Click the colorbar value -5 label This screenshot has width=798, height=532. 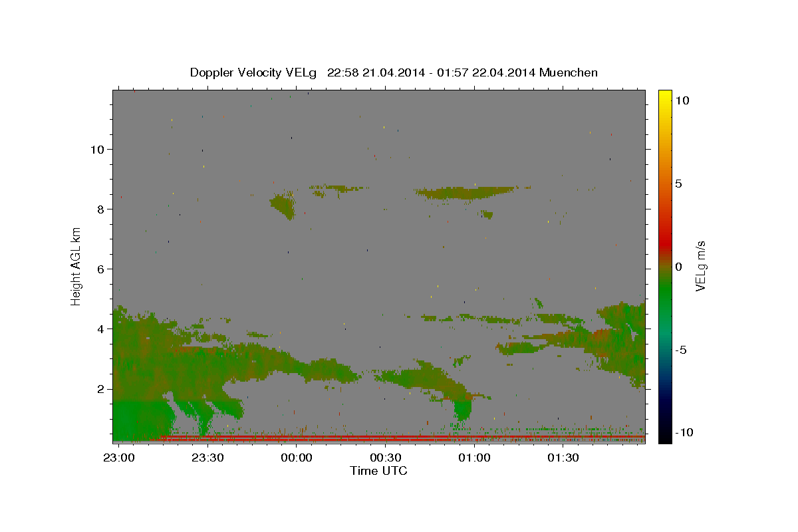682,350
